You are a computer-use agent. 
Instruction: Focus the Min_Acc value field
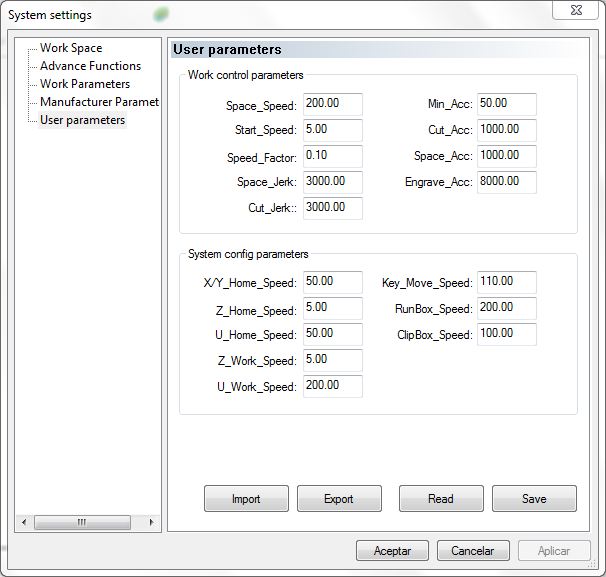point(507,104)
